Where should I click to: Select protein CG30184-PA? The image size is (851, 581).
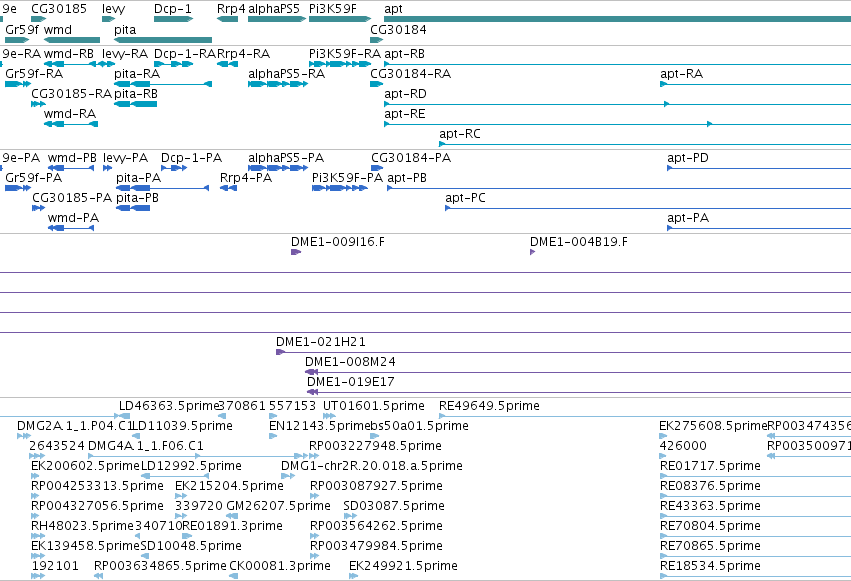[x=411, y=158]
